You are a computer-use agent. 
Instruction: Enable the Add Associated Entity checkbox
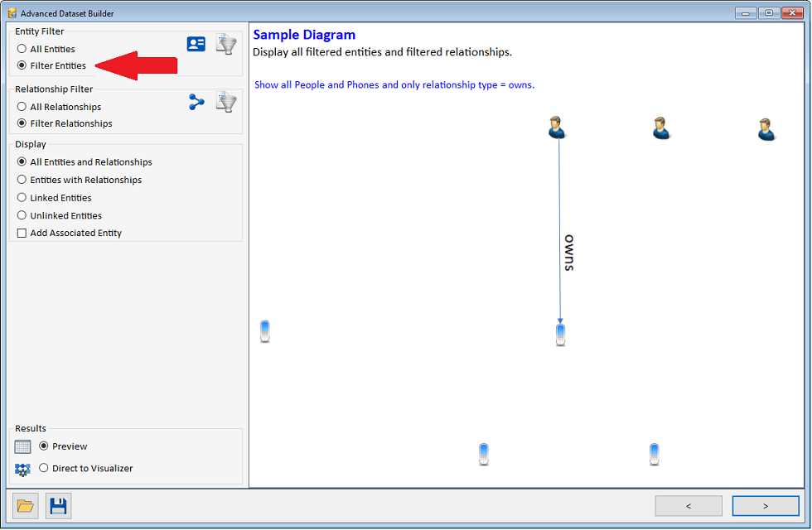22,234
